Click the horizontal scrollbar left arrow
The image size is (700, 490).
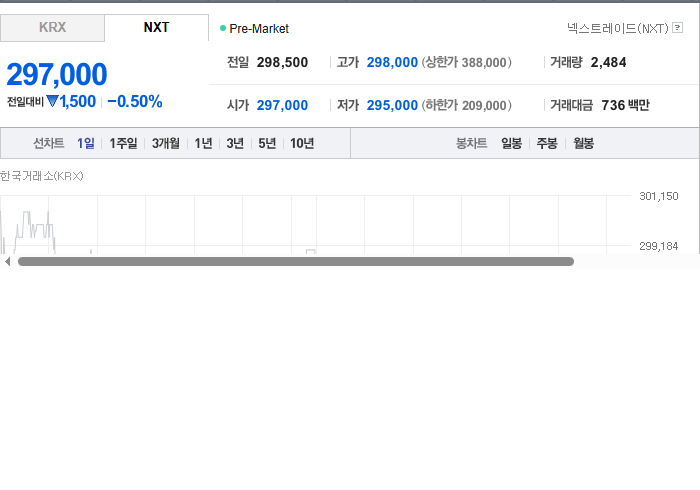point(8,262)
